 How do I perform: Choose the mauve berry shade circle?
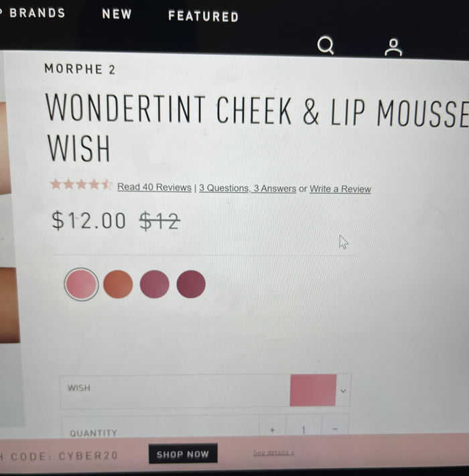point(154,284)
